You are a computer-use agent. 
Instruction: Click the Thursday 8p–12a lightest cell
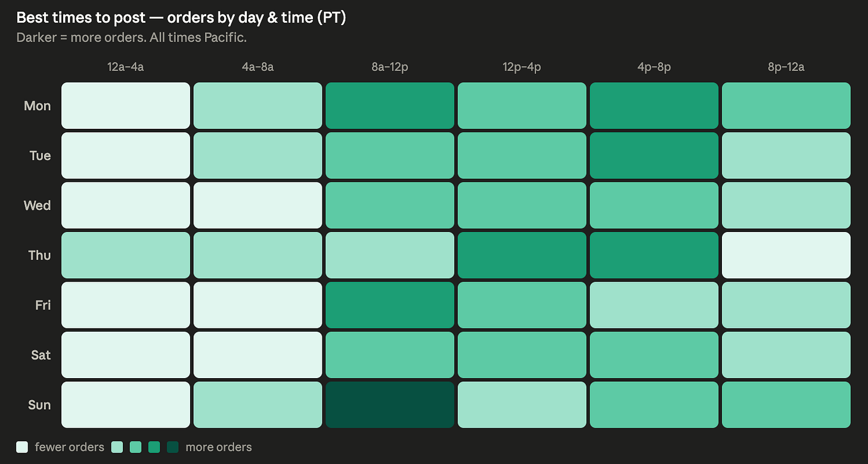point(786,255)
